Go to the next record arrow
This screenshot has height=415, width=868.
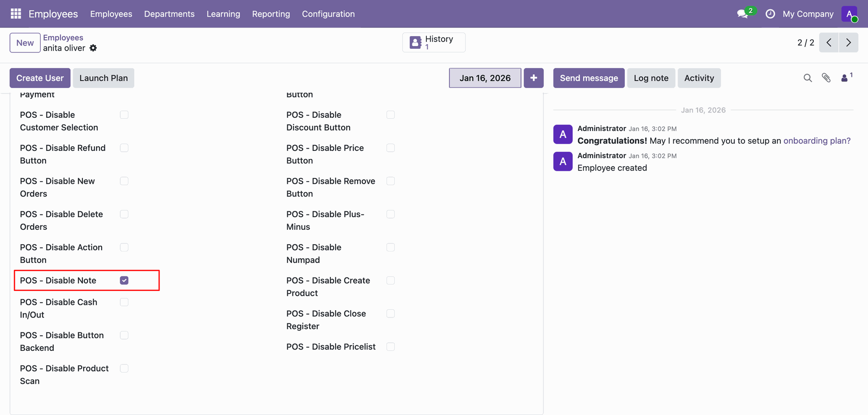[x=849, y=42]
